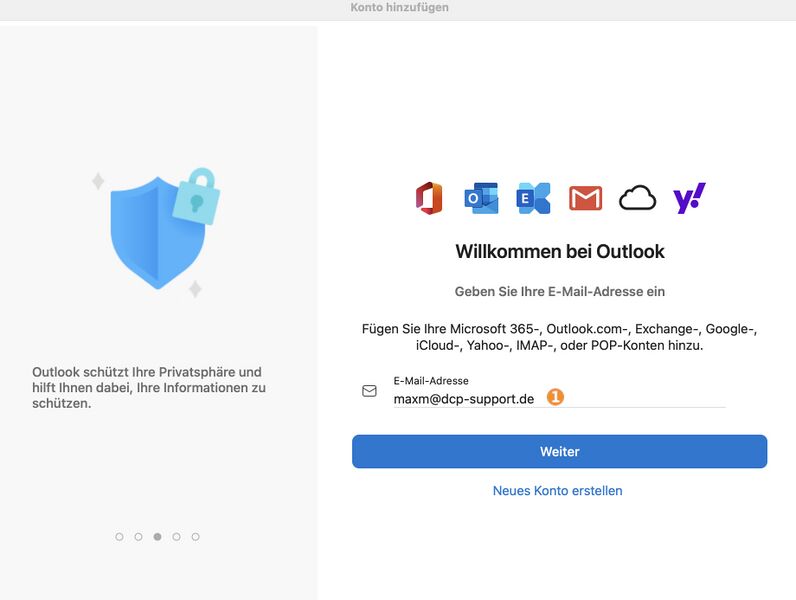
Task: Select the Outlook.com logo icon
Action: pyautogui.click(x=481, y=198)
